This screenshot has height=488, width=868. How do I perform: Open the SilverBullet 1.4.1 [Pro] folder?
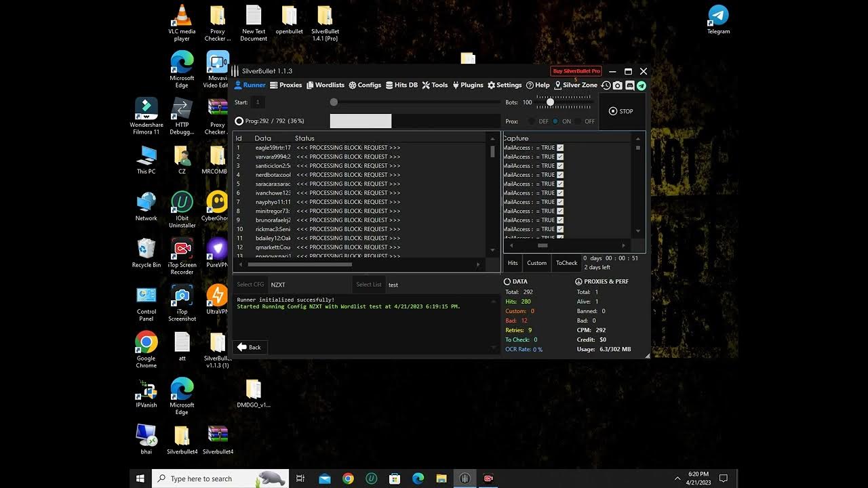[x=325, y=23]
